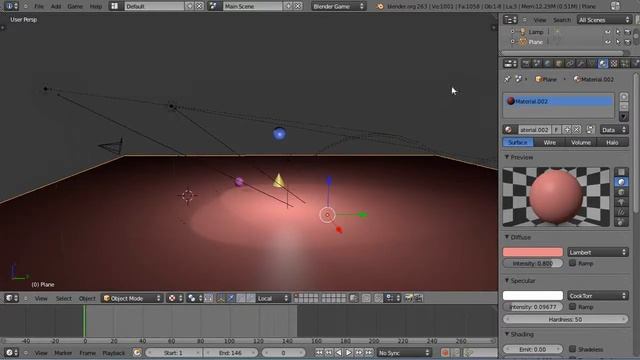Image resolution: width=640 pixels, height=360 pixels.
Task: Toggle Plane selectability arrow icon
Action: coord(618,42)
